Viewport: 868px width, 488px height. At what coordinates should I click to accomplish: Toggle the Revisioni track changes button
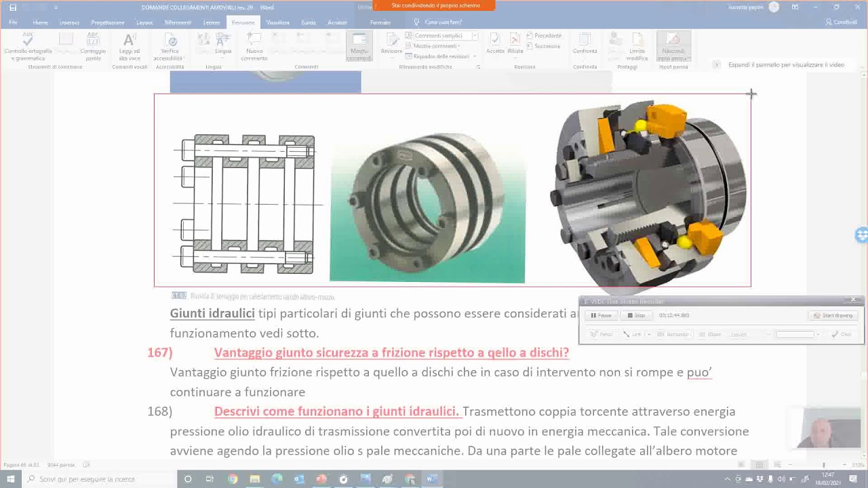coord(391,47)
